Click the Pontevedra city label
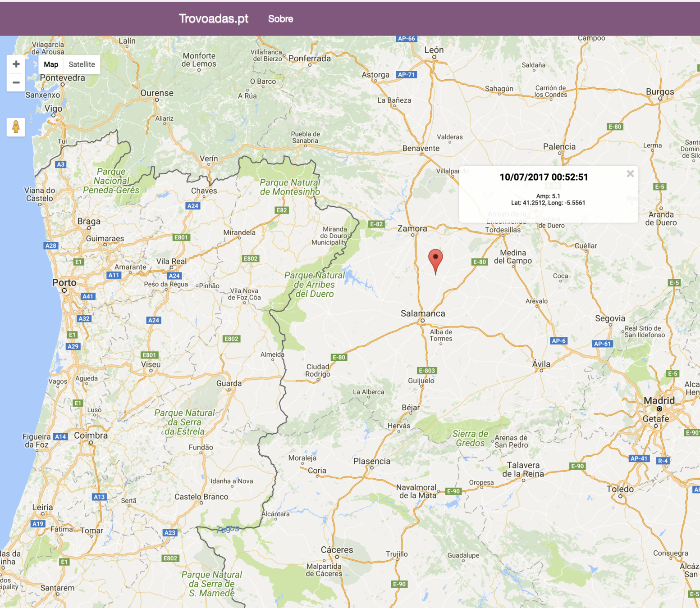Image resolution: width=700 pixels, height=608 pixels. pyautogui.click(x=62, y=78)
